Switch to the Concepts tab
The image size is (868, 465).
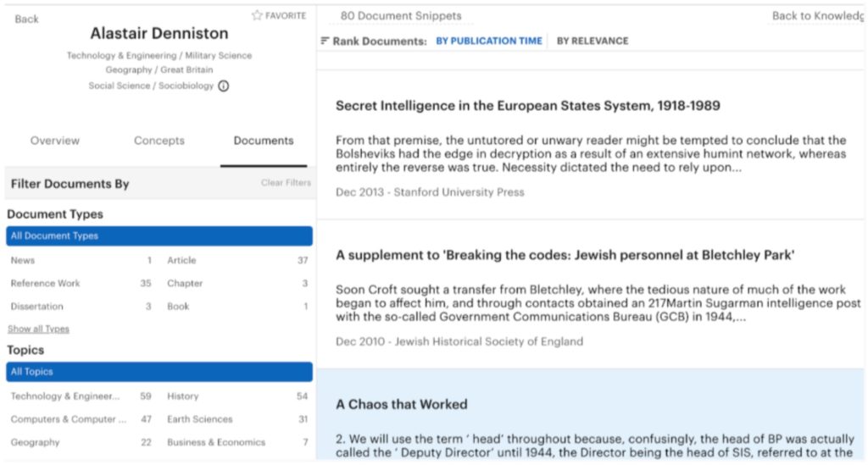coord(159,141)
